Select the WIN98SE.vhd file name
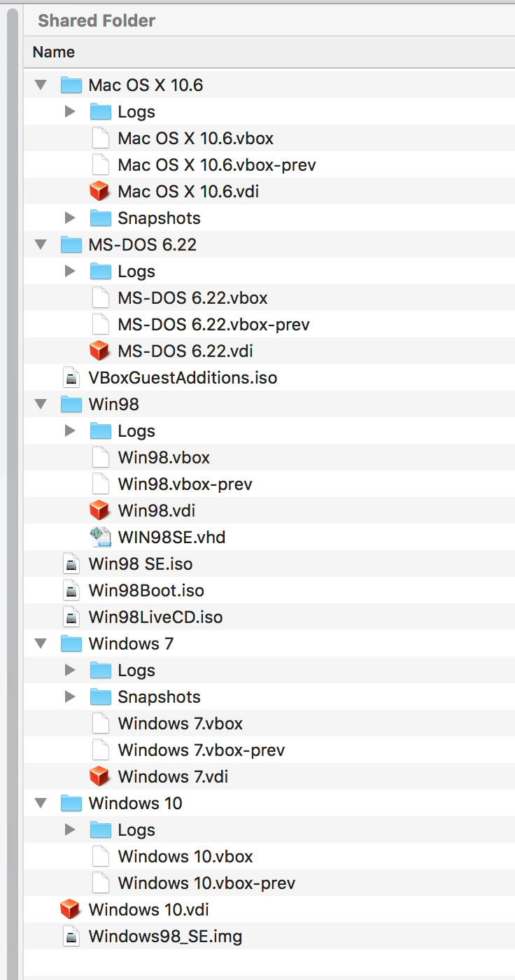The height and width of the screenshot is (980, 515). 171,538
